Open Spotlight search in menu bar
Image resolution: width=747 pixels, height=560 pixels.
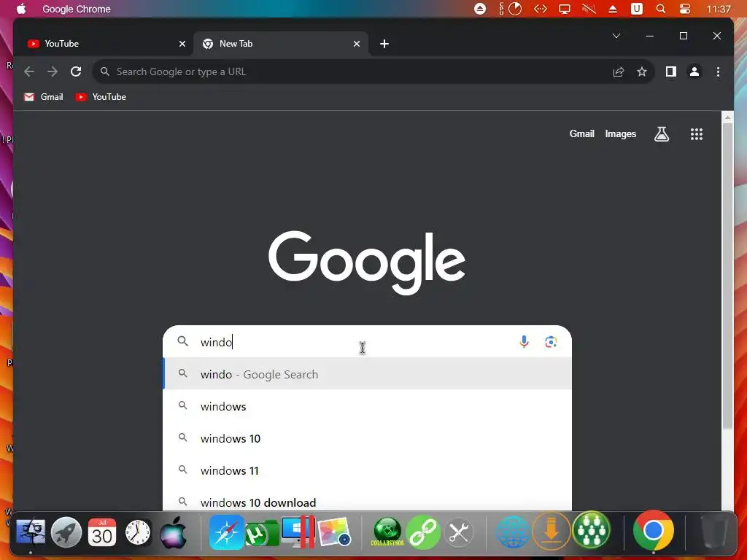coord(660,9)
